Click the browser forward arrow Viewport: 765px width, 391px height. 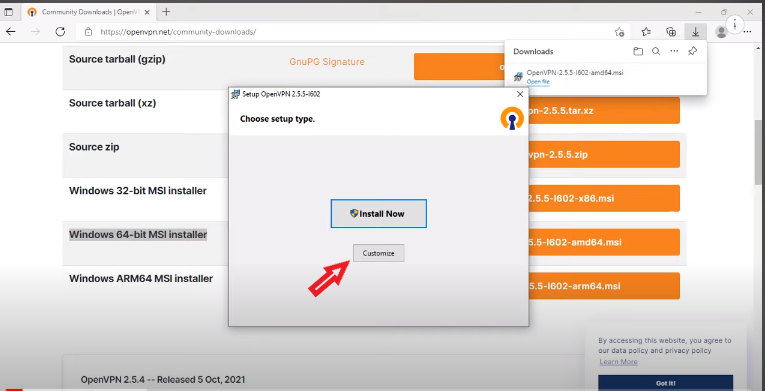point(35,32)
